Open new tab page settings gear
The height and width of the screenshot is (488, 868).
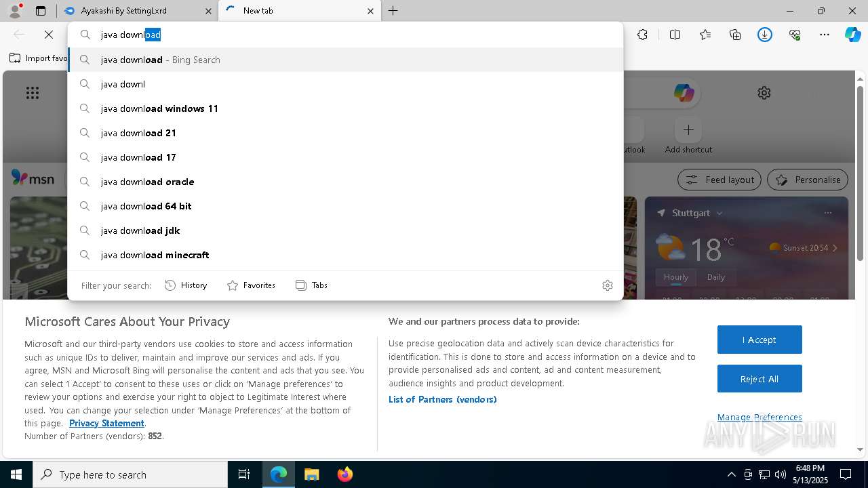[764, 93]
